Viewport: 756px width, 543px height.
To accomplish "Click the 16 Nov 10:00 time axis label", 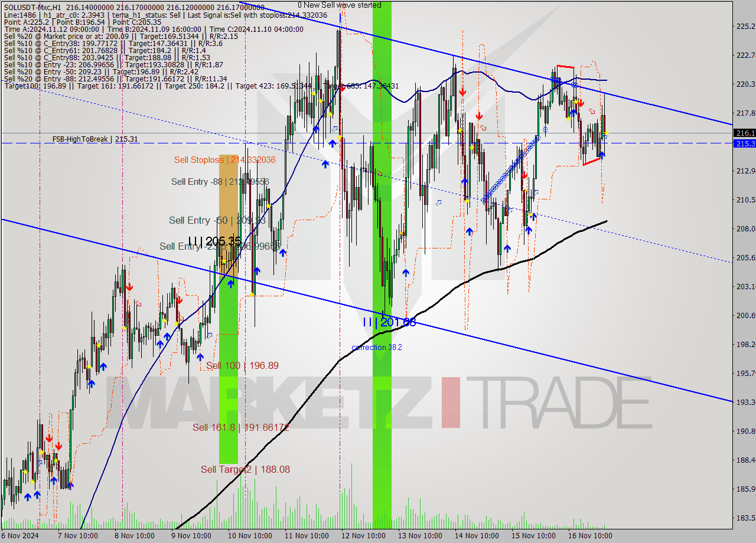I will click(x=591, y=536).
